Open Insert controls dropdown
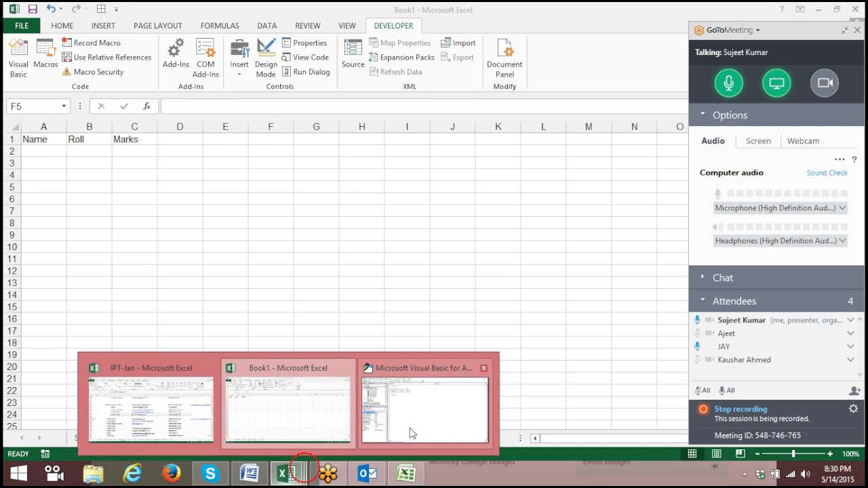Screen dimensions: 868x488 click(239, 58)
